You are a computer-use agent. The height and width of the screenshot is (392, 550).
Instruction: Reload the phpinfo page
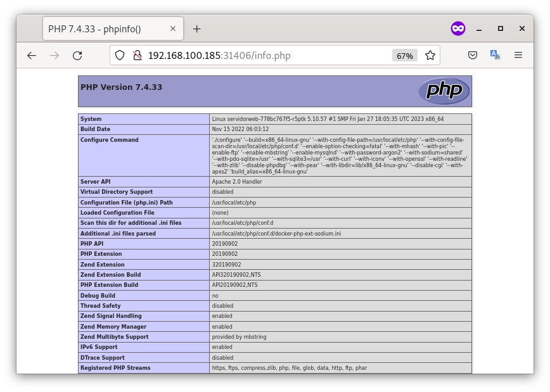pyautogui.click(x=77, y=55)
